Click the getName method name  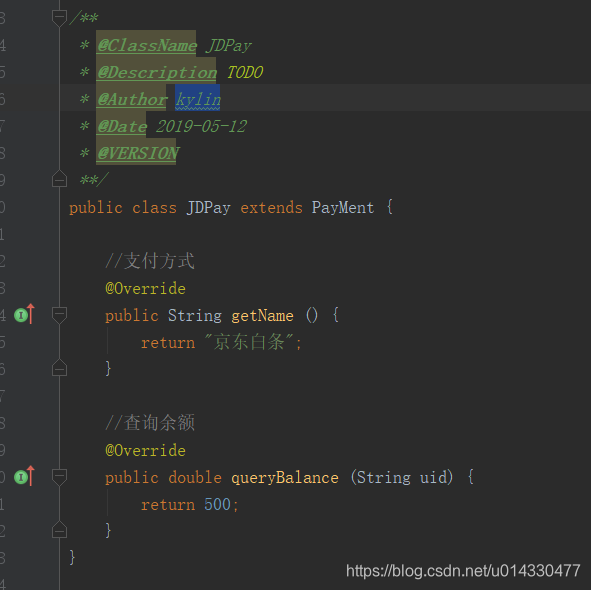click(262, 316)
